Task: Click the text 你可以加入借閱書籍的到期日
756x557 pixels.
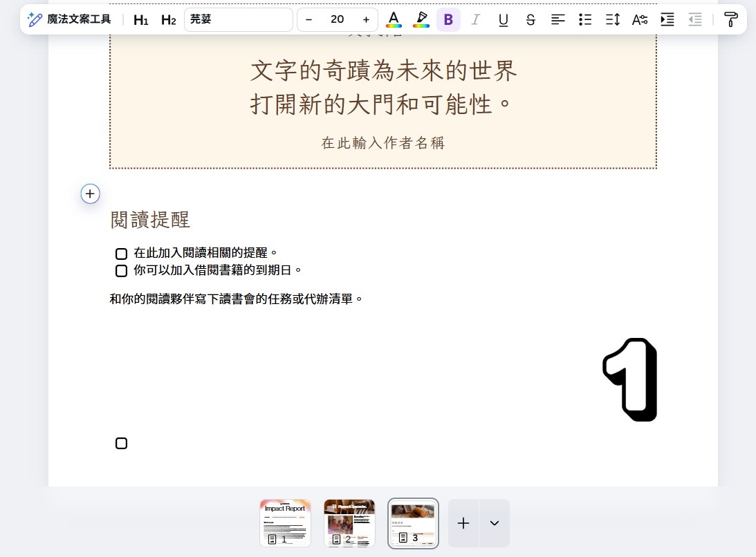Action: click(217, 270)
